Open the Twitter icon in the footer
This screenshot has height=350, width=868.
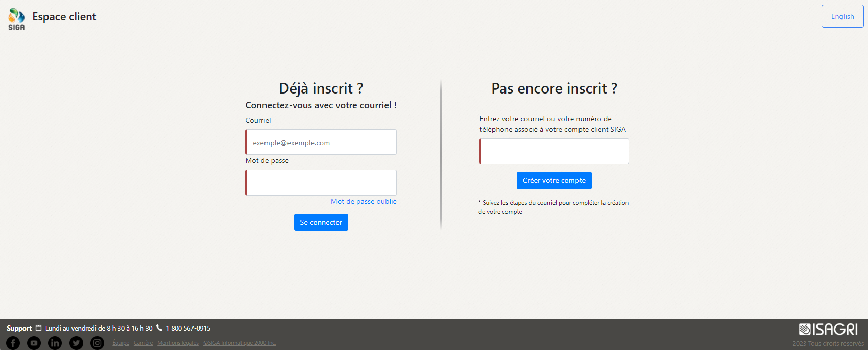(76, 343)
